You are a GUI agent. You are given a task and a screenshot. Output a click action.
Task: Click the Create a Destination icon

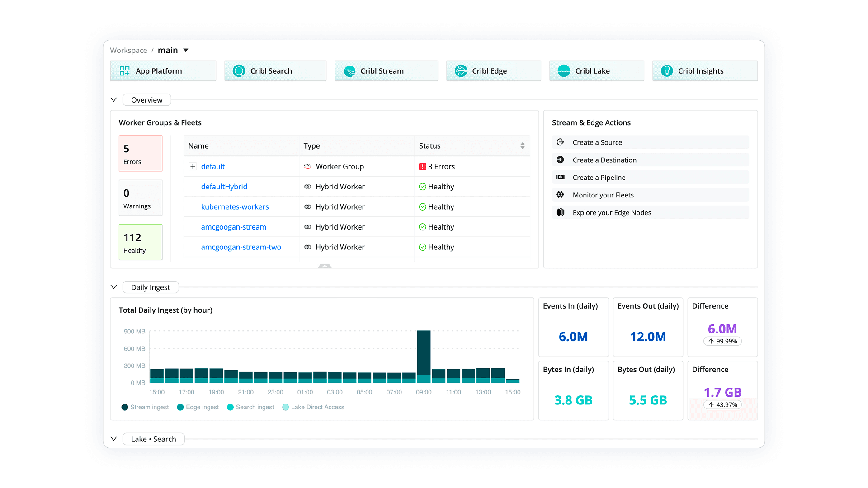click(560, 160)
